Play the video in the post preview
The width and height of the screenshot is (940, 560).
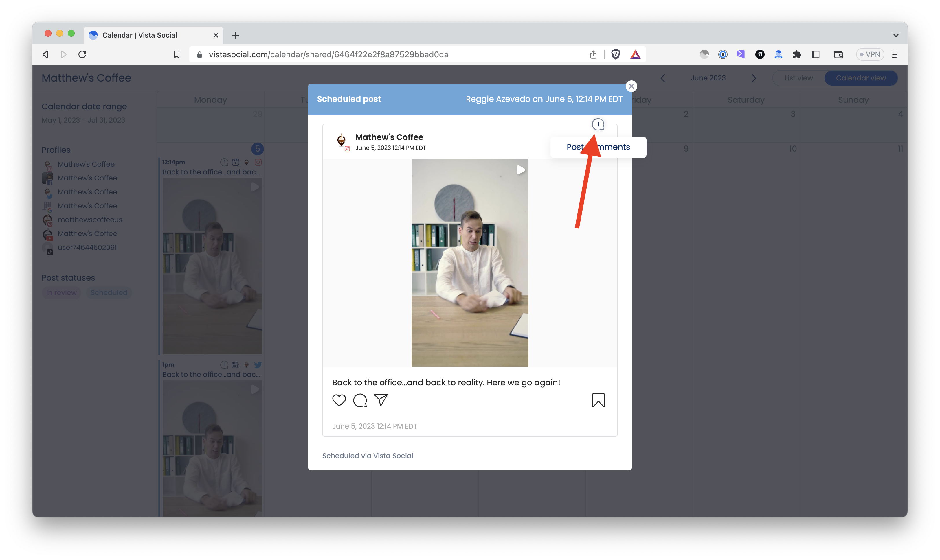(521, 170)
